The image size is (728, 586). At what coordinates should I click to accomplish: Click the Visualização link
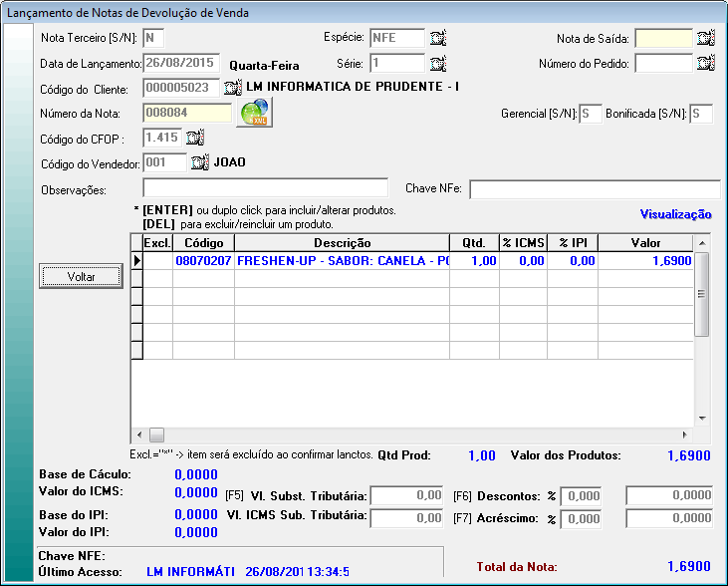[x=675, y=214]
